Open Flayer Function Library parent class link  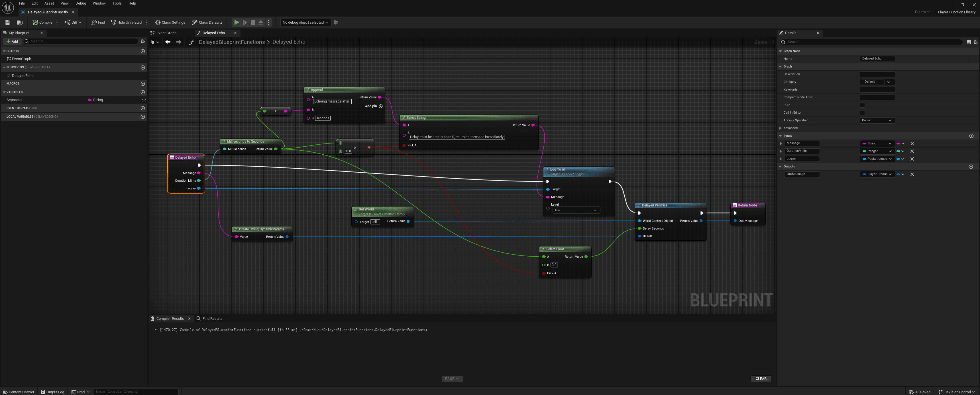[956, 12]
